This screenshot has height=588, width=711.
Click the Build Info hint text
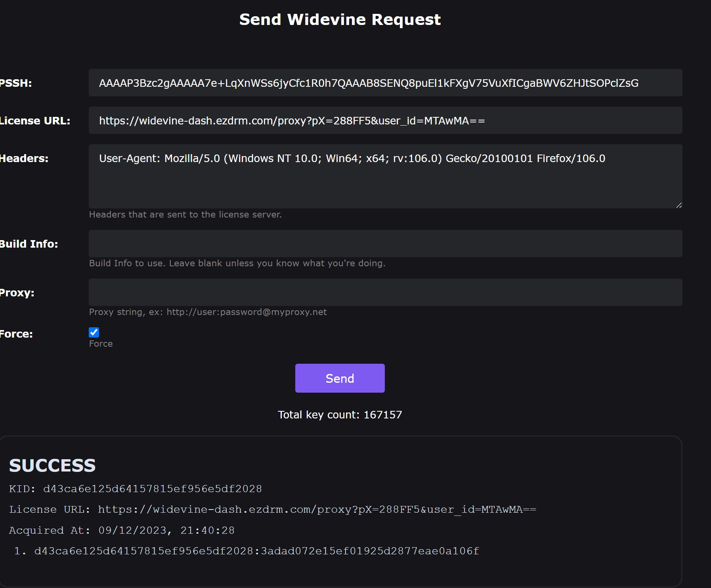(x=237, y=263)
